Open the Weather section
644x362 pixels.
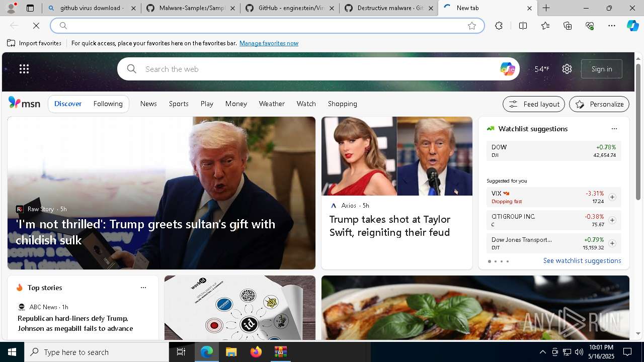pos(272,104)
